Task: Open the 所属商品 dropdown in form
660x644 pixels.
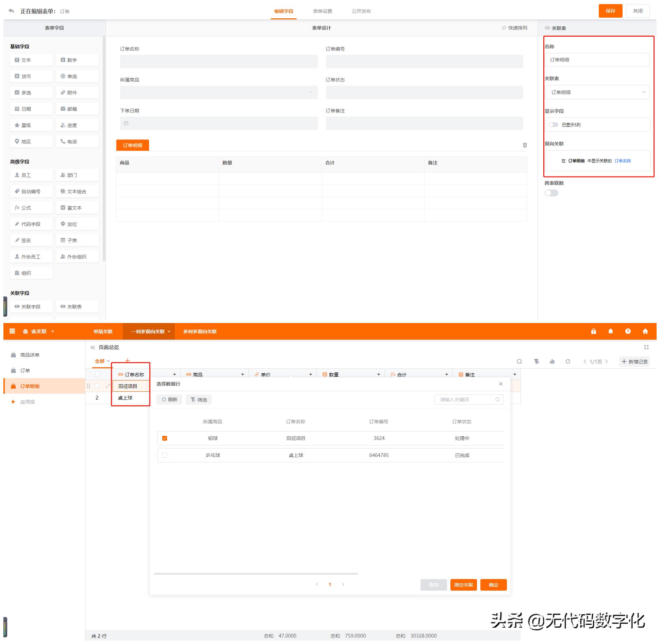Action: click(x=219, y=92)
